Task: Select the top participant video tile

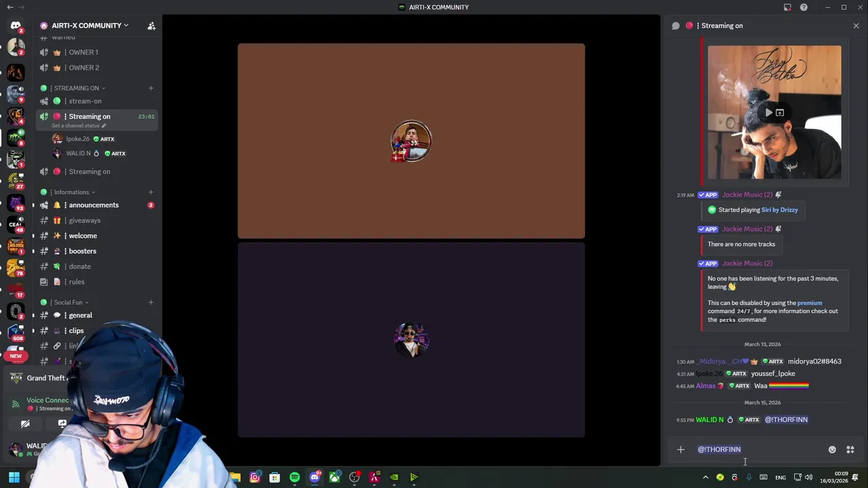Action: (411, 141)
